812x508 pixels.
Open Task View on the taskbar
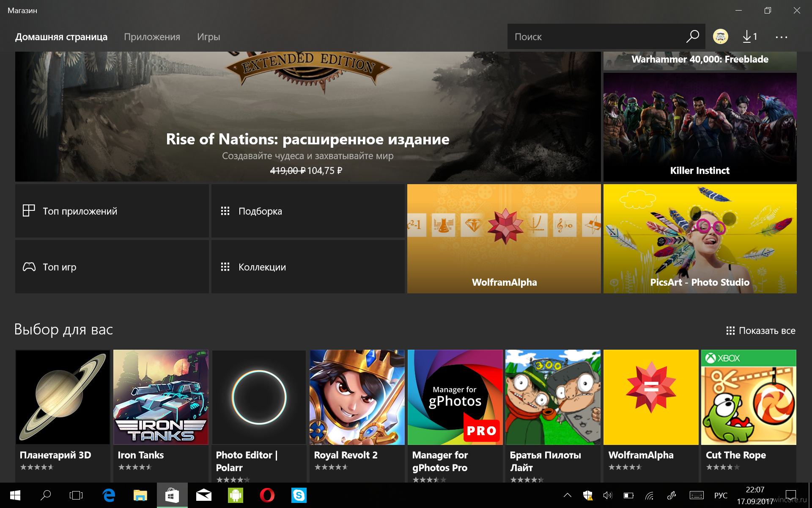(x=76, y=495)
